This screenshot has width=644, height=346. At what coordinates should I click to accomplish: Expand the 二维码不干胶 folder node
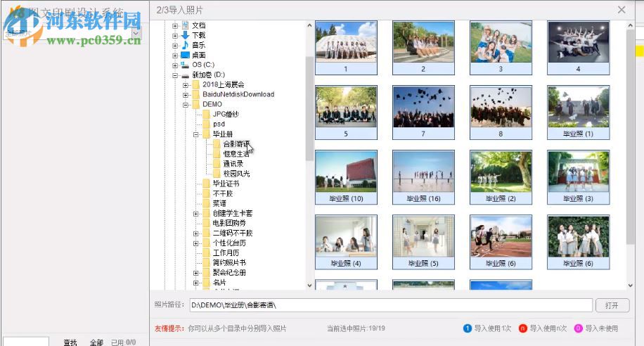tap(196, 233)
